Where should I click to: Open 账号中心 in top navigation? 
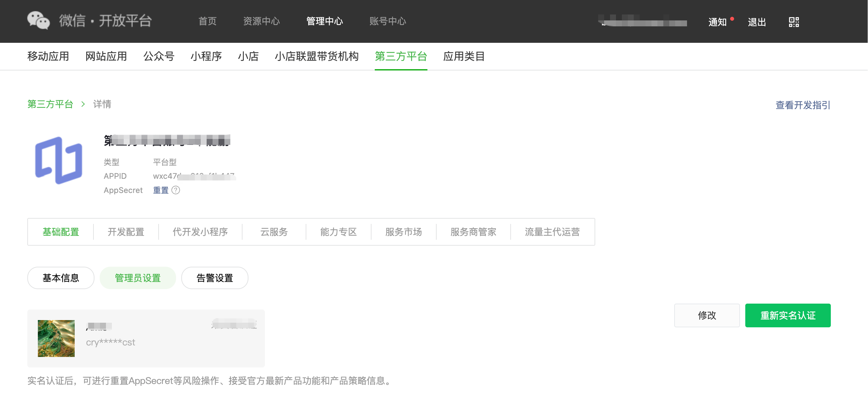point(388,21)
